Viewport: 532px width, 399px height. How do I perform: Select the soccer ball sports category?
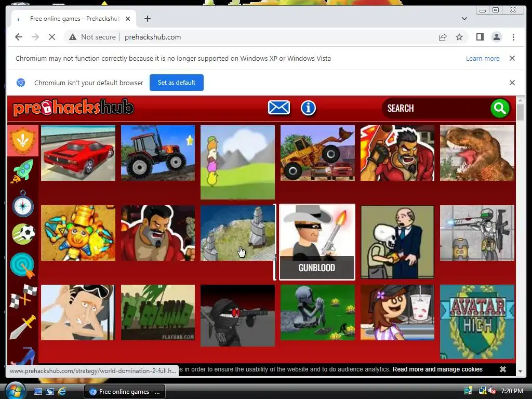click(x=23, y=234)
